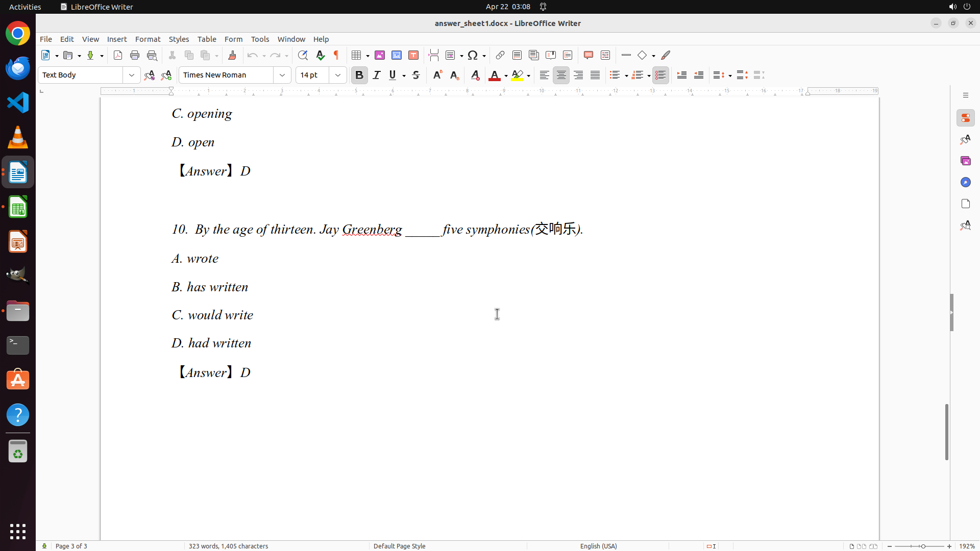Click the Export as PDF icon
The width and height of the screenshot is (980, 551).
(118, 55)
